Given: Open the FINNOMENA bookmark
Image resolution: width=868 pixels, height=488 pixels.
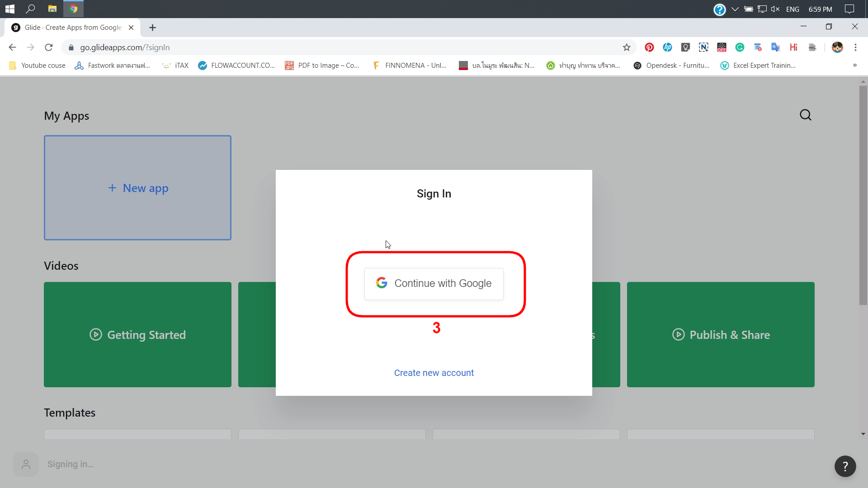Looking at the screenshot, I should (410, 66).
